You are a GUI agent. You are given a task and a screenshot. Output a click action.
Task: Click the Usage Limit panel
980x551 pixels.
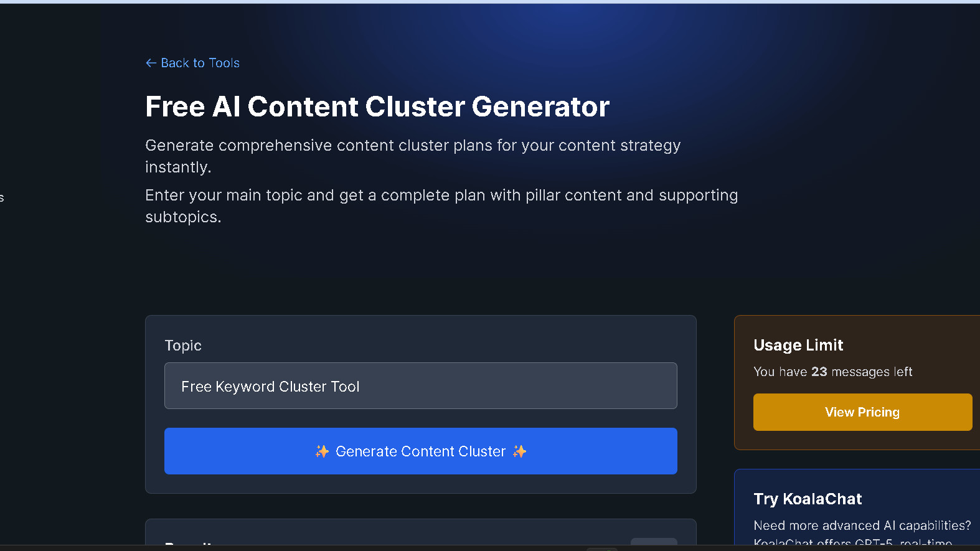point(859,383)
